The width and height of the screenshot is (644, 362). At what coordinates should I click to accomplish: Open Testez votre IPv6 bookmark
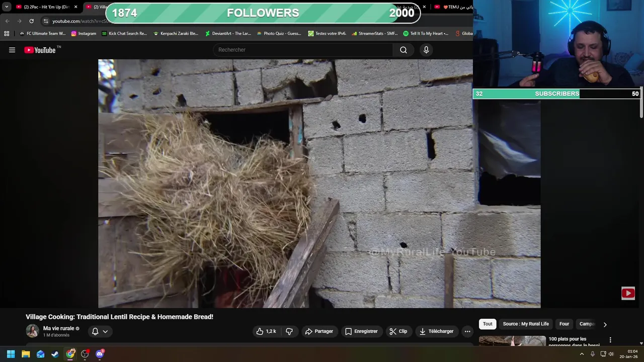coord(327,34)
